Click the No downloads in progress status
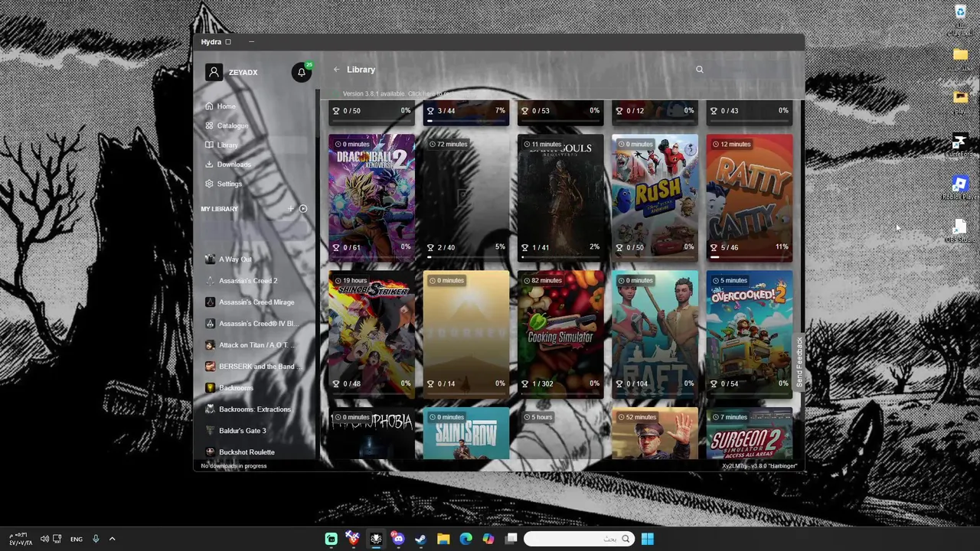980x551 pixels. coord(234,466)
